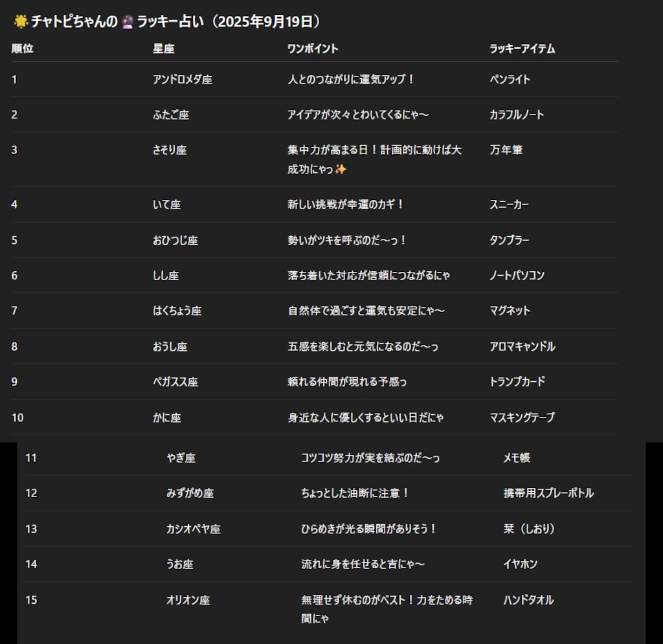663x644 pixels.
Task: Click the アロマキャンドル cell
Action: pos(522,346)
